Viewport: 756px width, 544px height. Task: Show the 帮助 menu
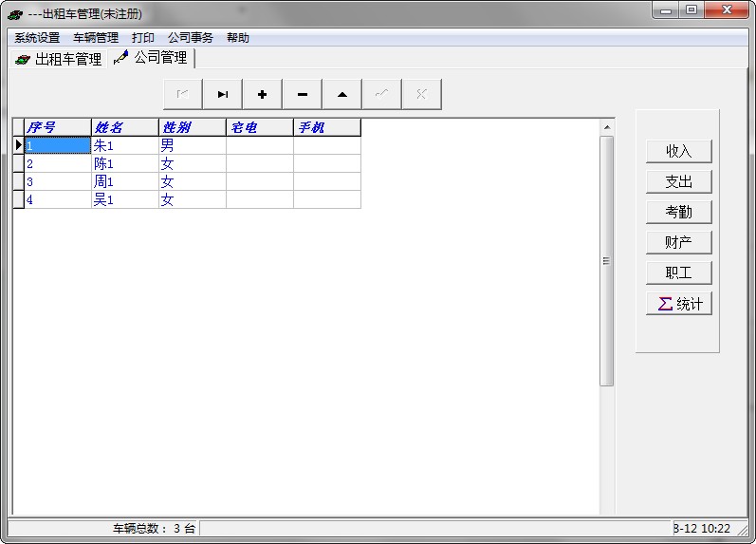[238, 38]
